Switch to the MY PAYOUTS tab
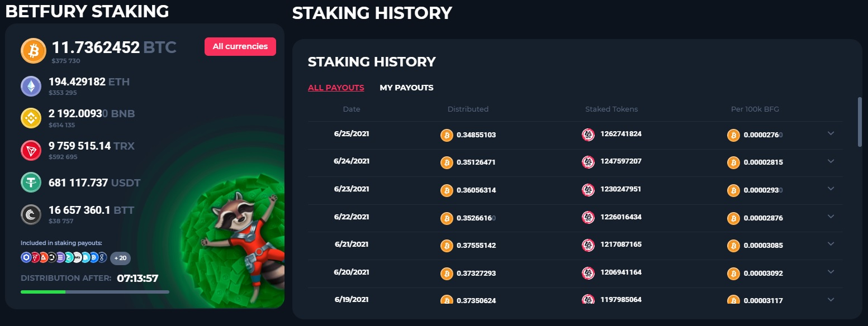 tap(406, 88)
